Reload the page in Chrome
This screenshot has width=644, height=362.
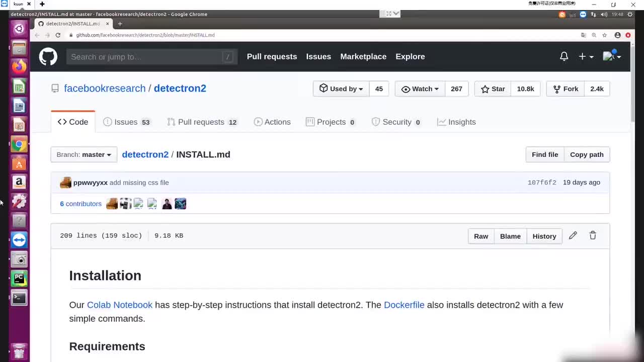[58, 35]
